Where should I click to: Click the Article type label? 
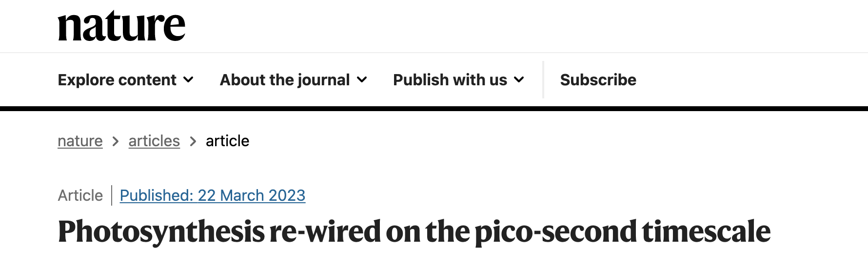click(x=80, y=195)
